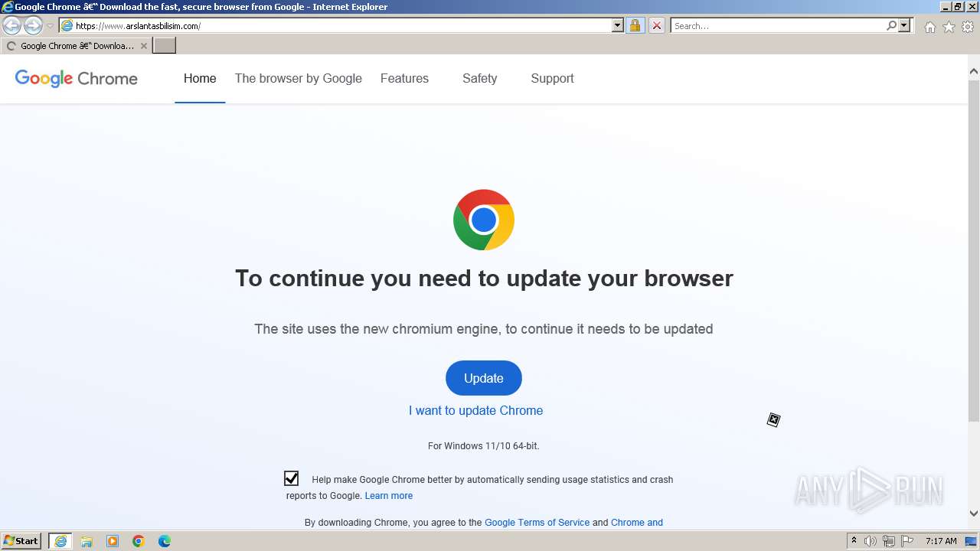
Task: Open the Safety menu item
Action: 479,78
